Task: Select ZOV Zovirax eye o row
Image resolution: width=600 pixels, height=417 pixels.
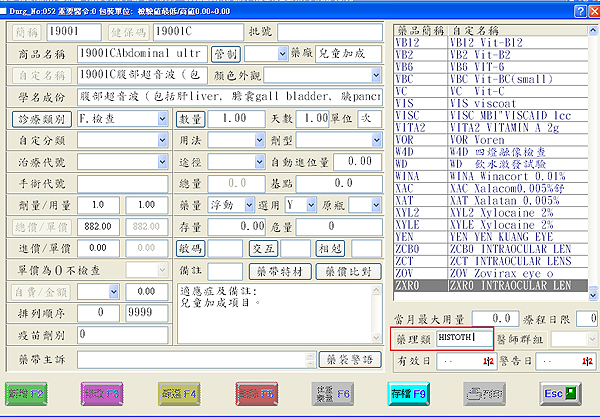Action: point(490,272)
